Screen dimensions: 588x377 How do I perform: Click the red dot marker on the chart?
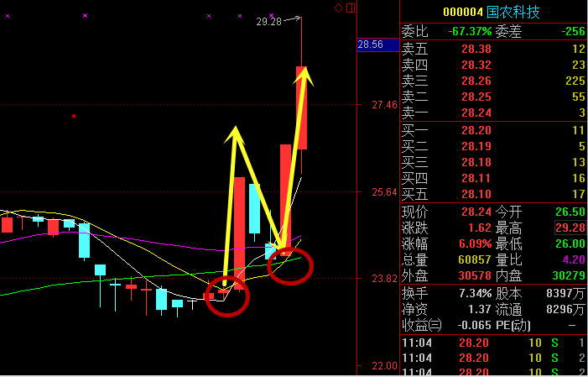coord(74,116)
